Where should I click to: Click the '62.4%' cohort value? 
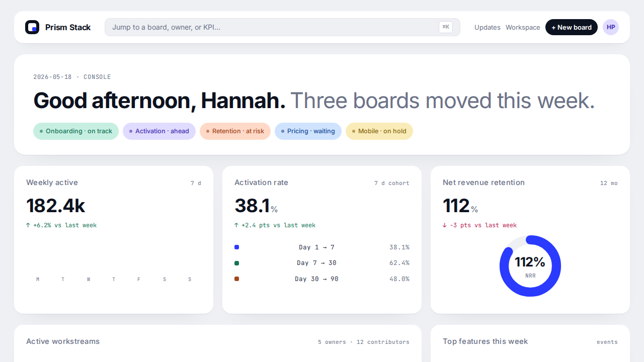399,263
